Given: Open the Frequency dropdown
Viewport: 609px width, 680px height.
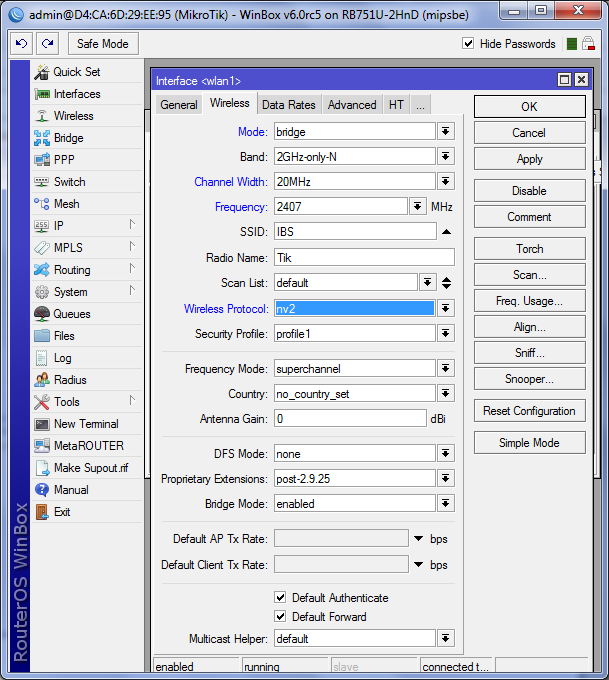Looking at the screenshot, I should tap(417, 207).
